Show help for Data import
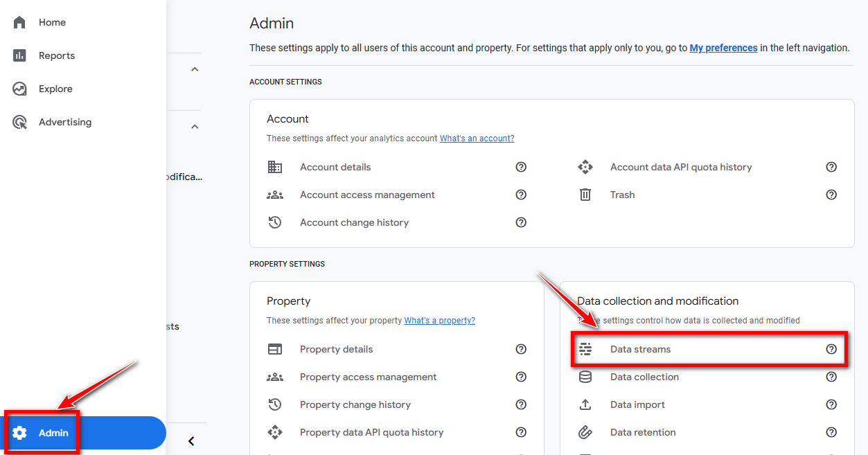Viewport: 868px width, 455px height. (831, 404)
